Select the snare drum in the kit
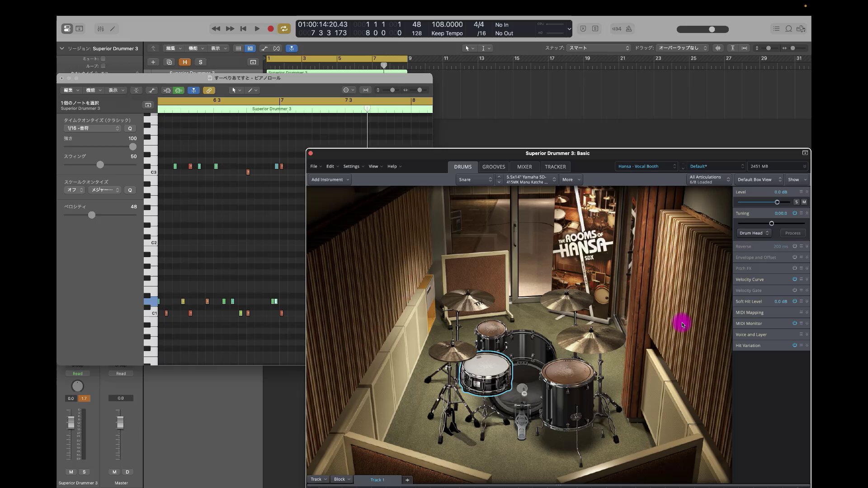This screenshot has width=868, height=488. pyautogui.click(x=486, y=373)
